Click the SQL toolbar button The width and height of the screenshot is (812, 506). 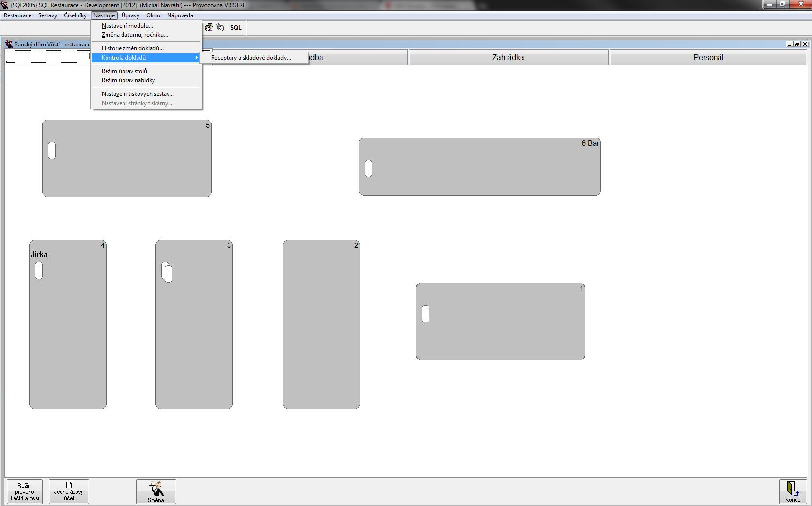click(236, 28)
